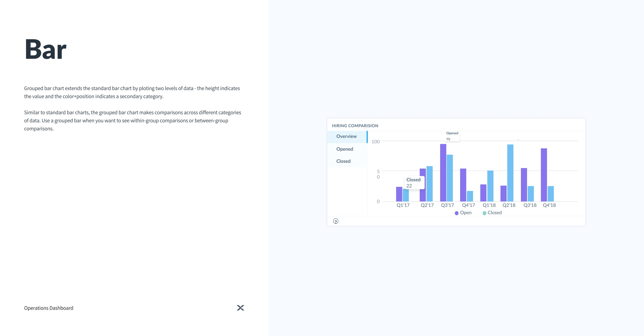Click the blue Q1'18 Closed bar
644x336 pixels.
(490, 186)
